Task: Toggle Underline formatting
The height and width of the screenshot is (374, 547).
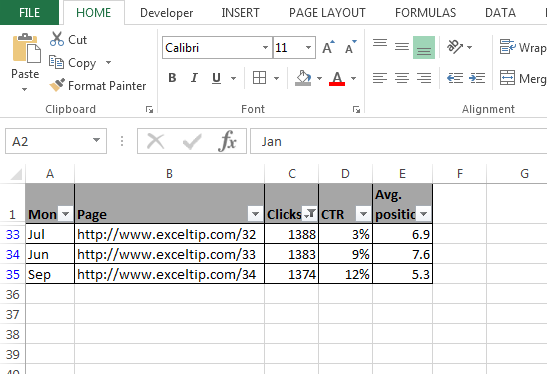Action: (x=216, y=78)
